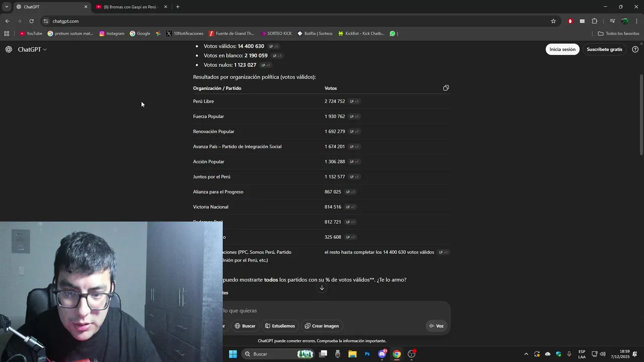Click the LP source chip beside Perú Libre votes
Screen dimensions: 644x362
click(354, 101)
